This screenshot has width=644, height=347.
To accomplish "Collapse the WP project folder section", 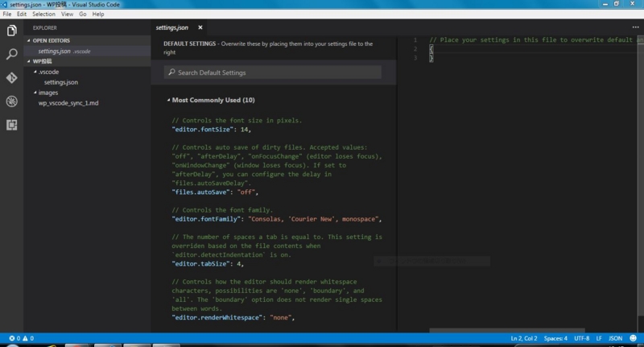I will 29,61.
